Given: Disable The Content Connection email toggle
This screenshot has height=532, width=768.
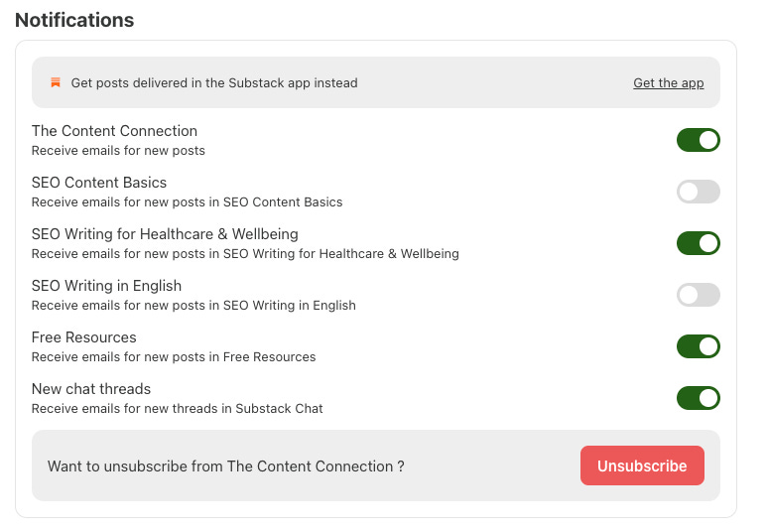Looking at the screenshot, I should (698, 140).
